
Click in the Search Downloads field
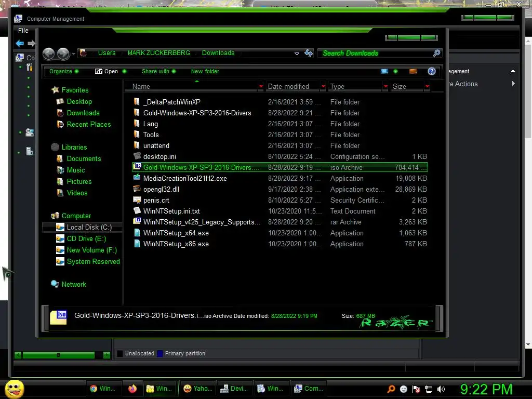tap(374, 54)
